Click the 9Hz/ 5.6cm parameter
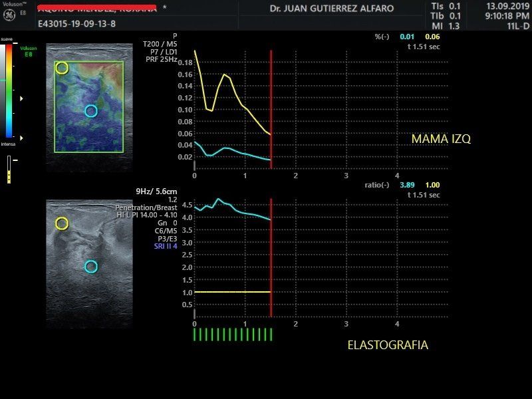 (156, 192)
